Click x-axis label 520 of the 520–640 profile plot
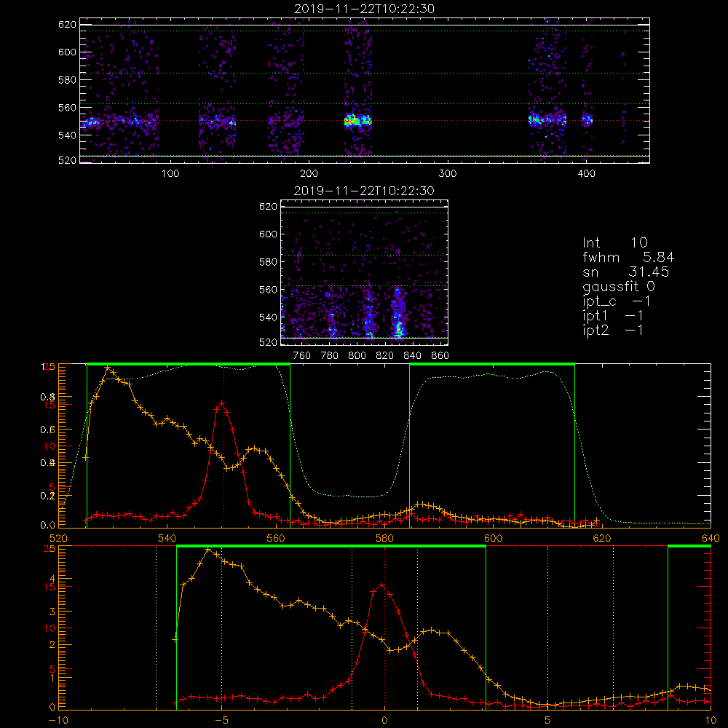 click(58, 539)
